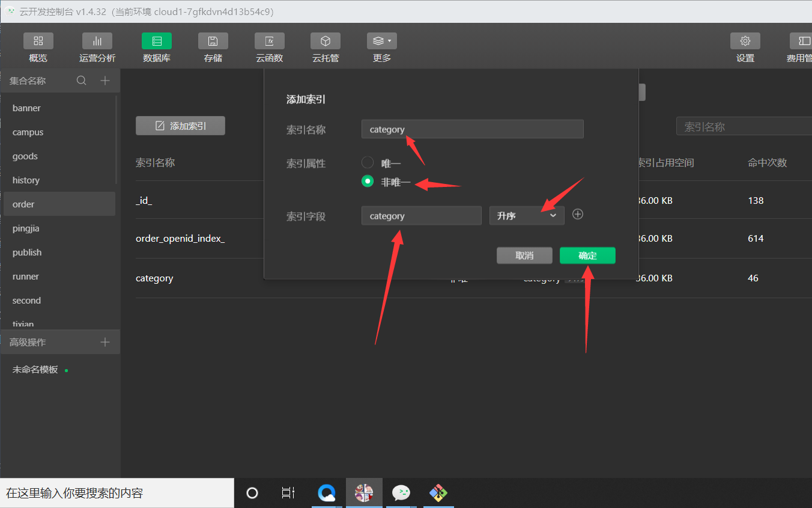Open the colorful diamond taskbar icon
This screenshot has height=508, width=812.
click(x=438, y=493)
